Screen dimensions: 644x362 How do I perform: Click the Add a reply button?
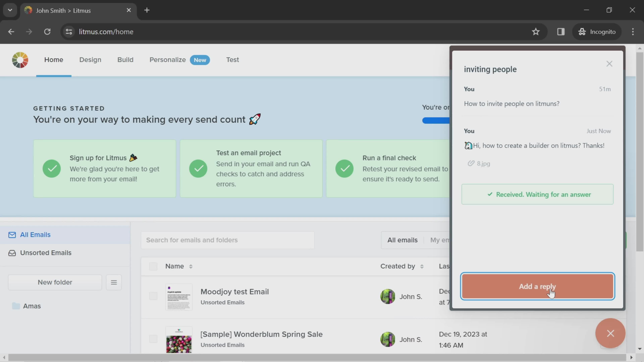[538, 286]
